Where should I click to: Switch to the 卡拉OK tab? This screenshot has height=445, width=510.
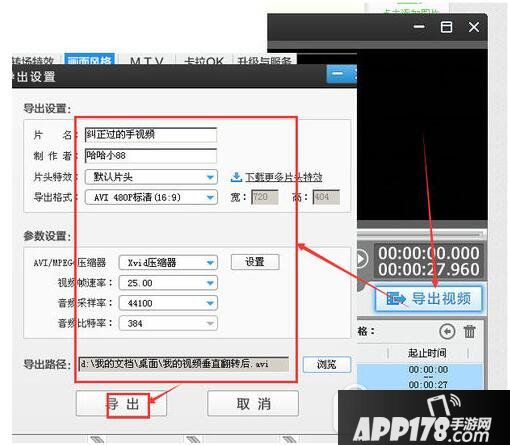click(204, 60)
